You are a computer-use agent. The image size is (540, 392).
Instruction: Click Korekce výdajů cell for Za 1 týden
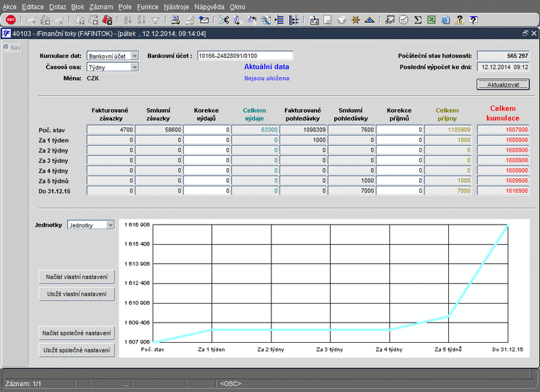click(207, 140)
